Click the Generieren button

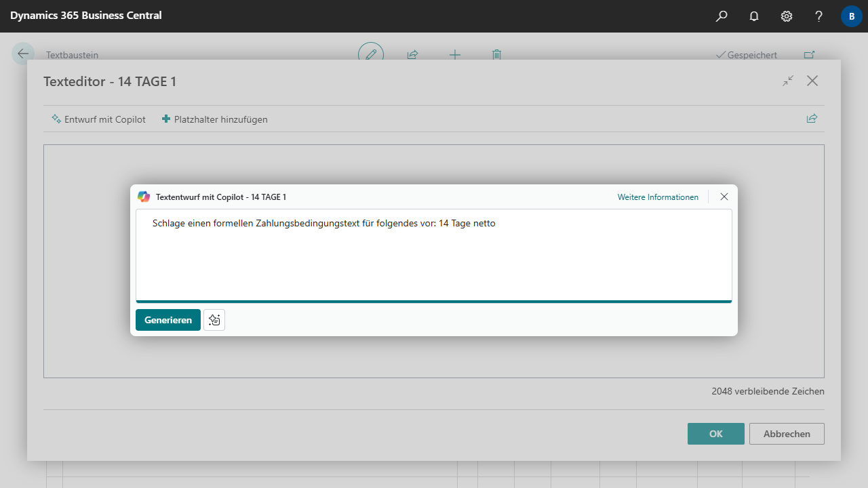(168, 320)
